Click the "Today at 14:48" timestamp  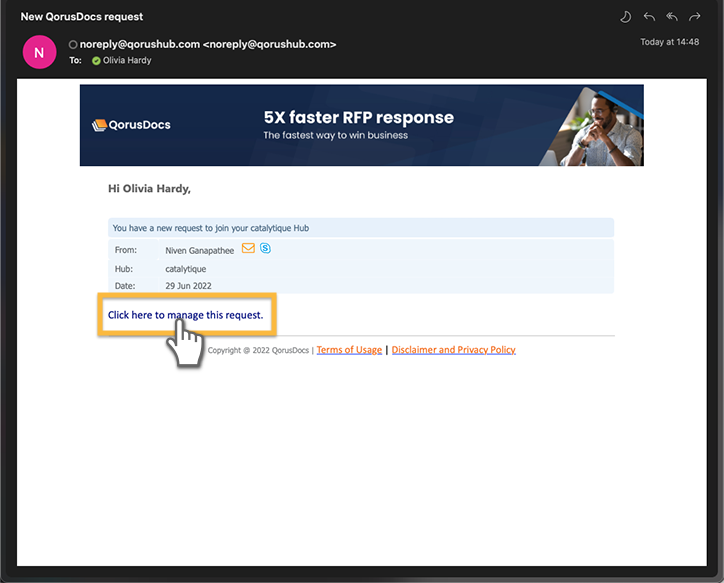(x=670, y=42)
